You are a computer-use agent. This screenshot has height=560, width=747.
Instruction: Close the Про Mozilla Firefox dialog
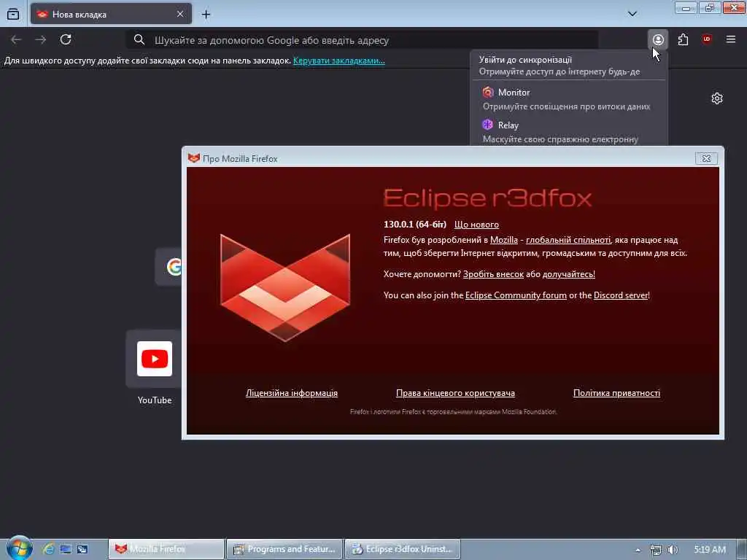click(x=706, y=158)
